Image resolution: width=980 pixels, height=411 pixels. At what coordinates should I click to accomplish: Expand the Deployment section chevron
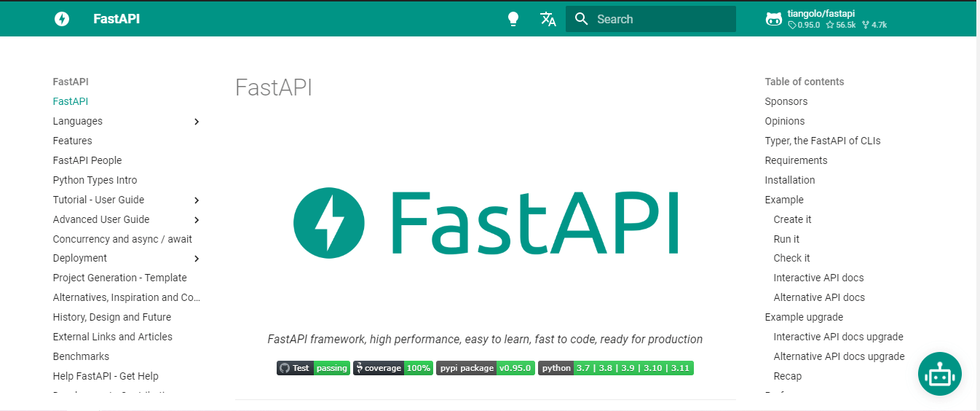(197, 259)
